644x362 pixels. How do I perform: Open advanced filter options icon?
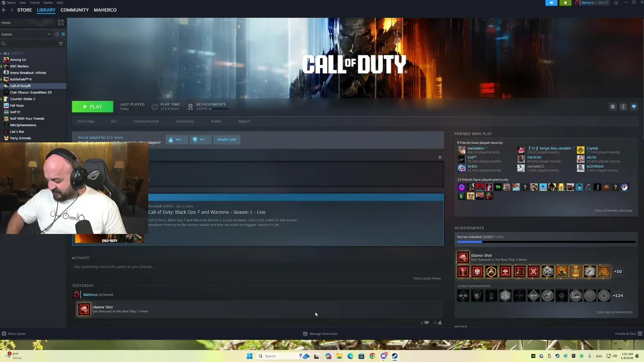[61, 44]
